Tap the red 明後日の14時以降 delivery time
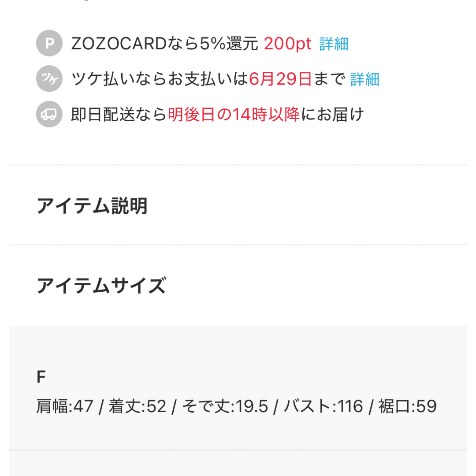476x476 pixels. 234,115
